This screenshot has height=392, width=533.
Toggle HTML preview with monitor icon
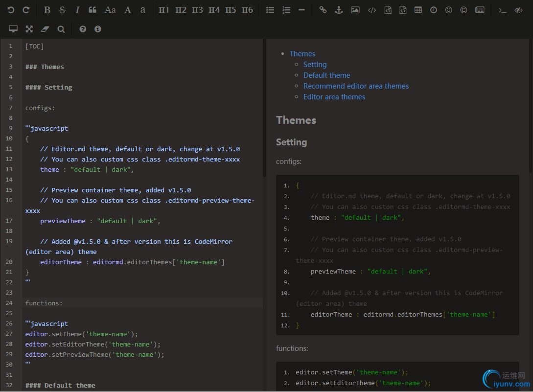pyautogui.click(x=13, y=29)
